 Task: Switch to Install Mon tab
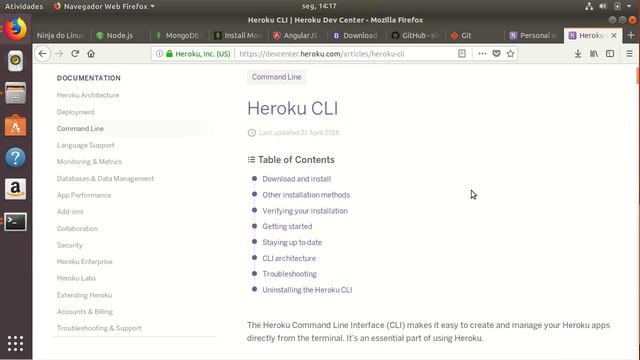click(x=239, y=36)
